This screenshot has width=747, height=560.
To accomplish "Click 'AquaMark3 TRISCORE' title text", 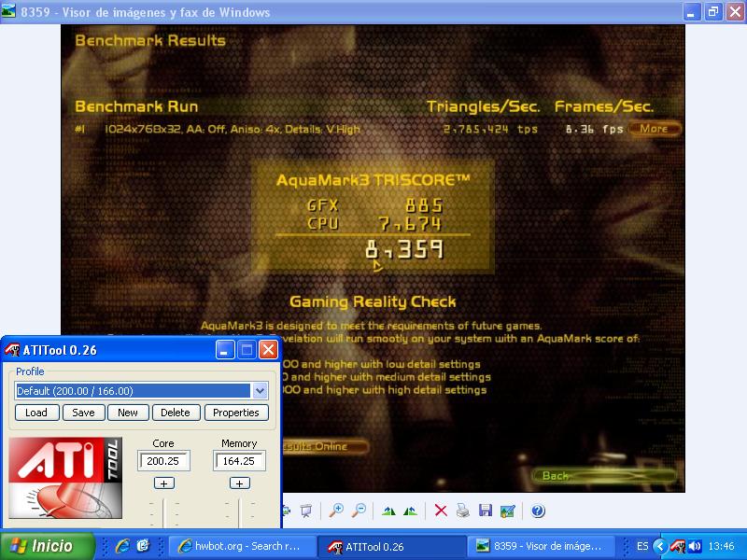I will [373, 180].
